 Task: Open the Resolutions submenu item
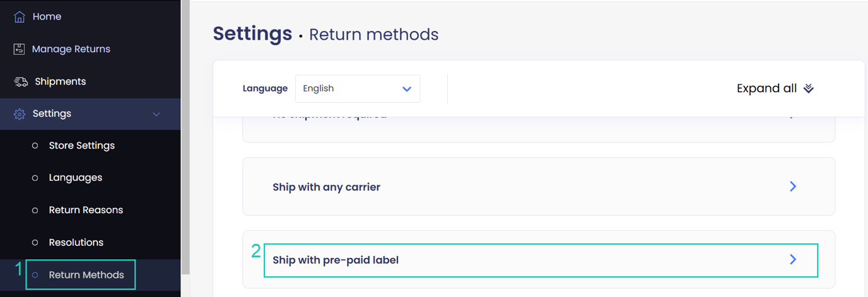76,243
